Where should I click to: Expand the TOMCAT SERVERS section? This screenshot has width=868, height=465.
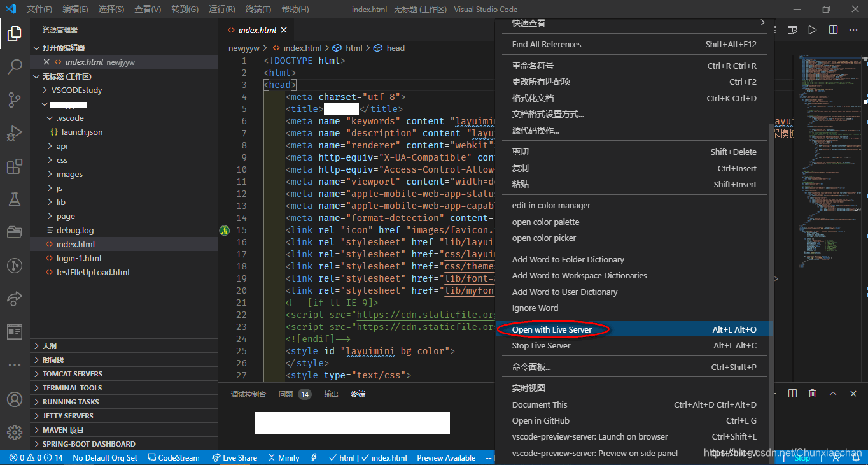coord(124,374)
